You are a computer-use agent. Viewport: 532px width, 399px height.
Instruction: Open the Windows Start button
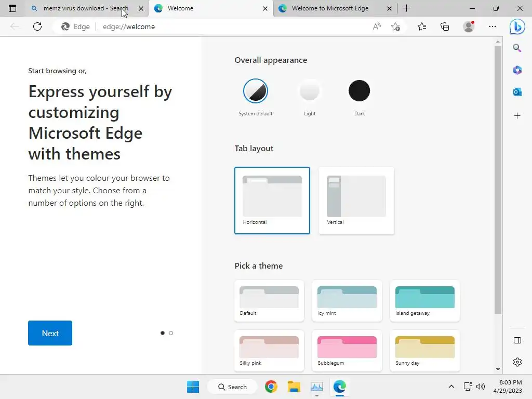click(193, 387)
